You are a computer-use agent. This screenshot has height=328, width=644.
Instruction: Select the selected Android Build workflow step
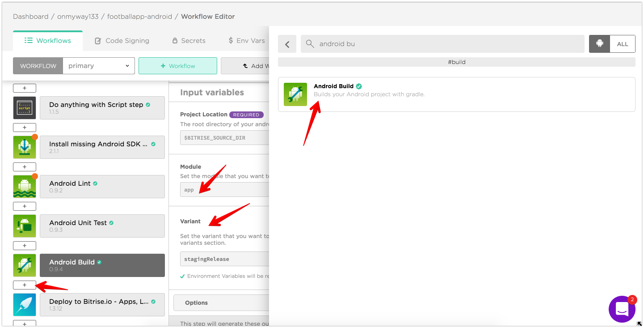tap(102, 265)
